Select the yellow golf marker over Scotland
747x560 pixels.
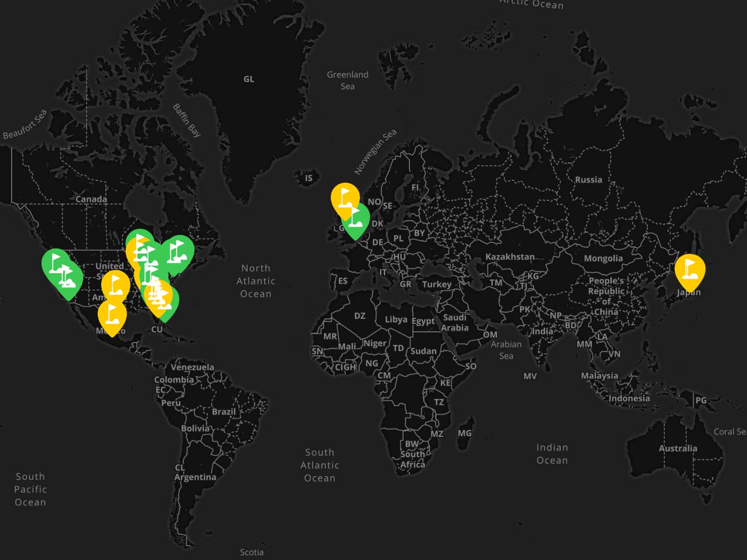[x=345, y=198]
